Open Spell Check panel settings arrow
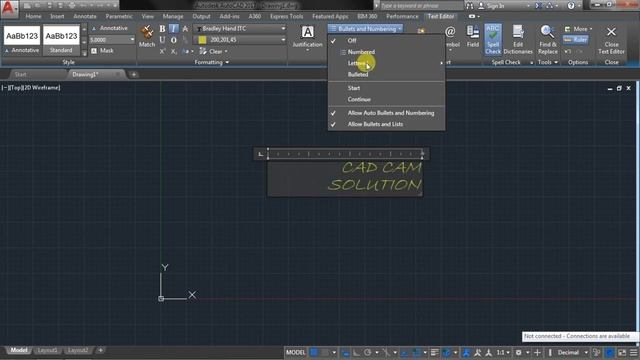 coord(531,62)
